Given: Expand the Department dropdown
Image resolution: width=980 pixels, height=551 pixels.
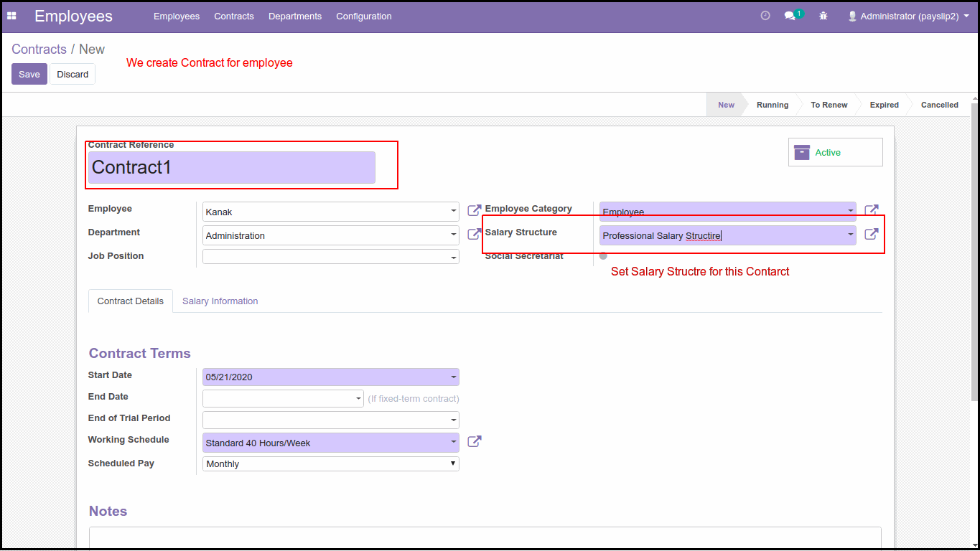Looking at the screenshot, I should 454,235.
